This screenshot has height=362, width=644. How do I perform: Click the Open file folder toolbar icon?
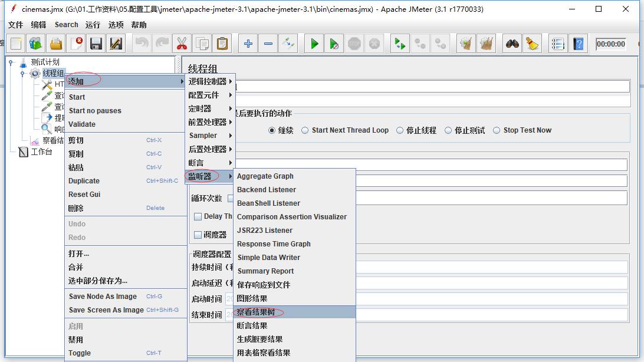[56, 44]
